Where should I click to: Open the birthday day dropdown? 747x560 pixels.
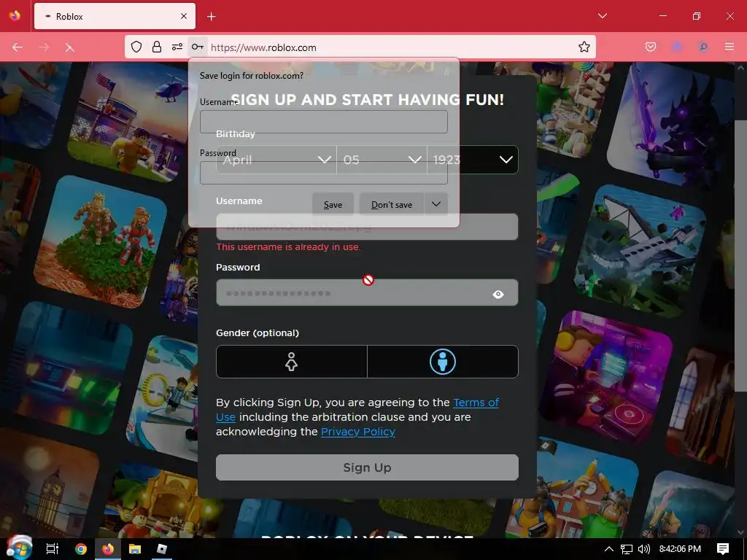tap(382, 160)
